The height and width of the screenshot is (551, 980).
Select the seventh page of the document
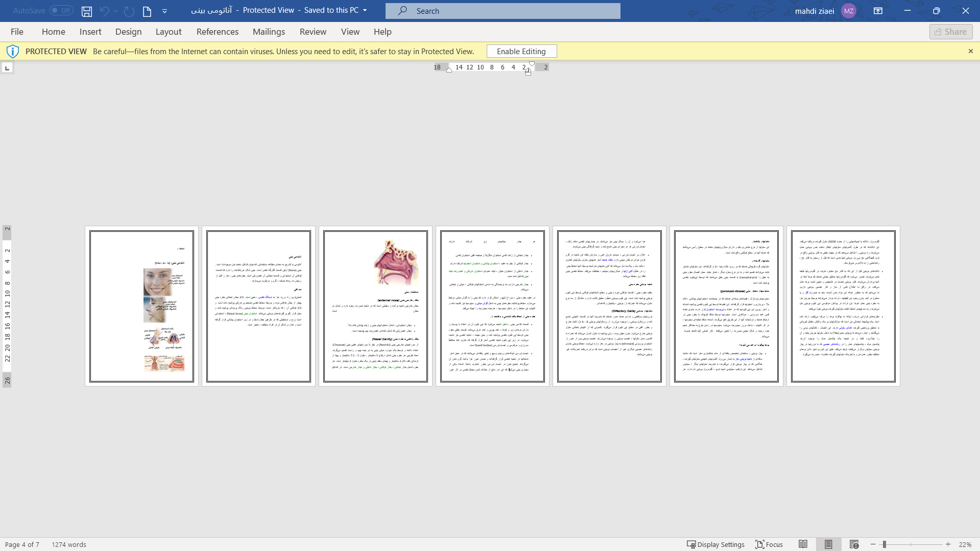[x=843, y=306]
